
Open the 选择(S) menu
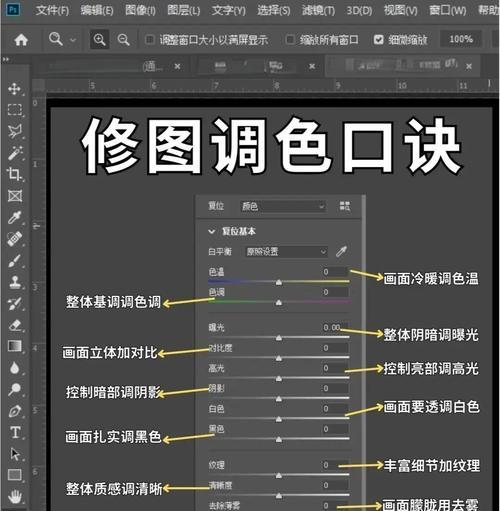click(x=274, y=10)
